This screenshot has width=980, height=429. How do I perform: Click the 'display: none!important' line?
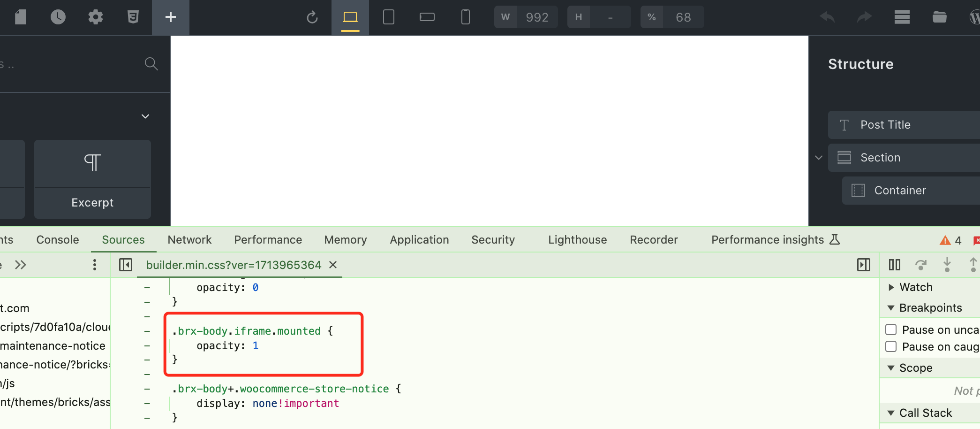(x=267, y=403)
